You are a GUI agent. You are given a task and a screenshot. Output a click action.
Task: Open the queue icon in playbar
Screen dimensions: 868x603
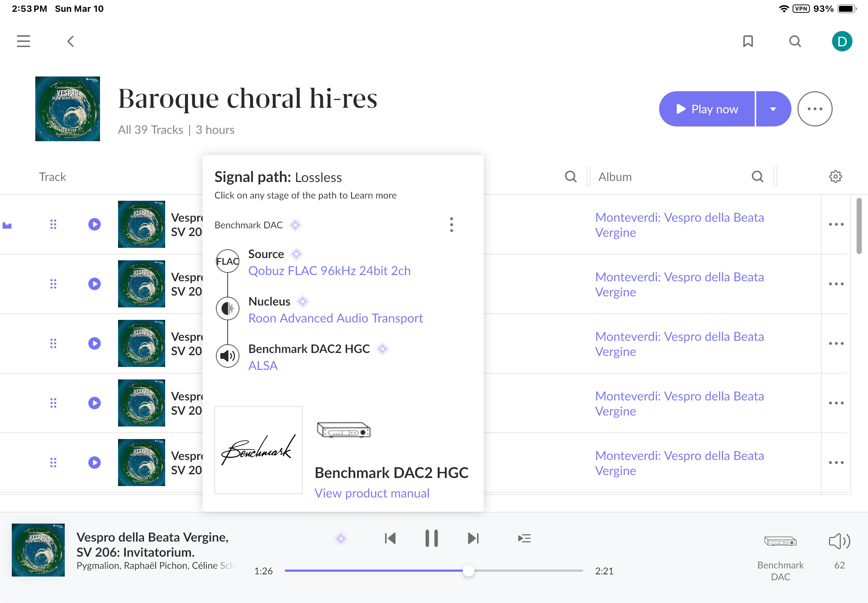[524, 538]
